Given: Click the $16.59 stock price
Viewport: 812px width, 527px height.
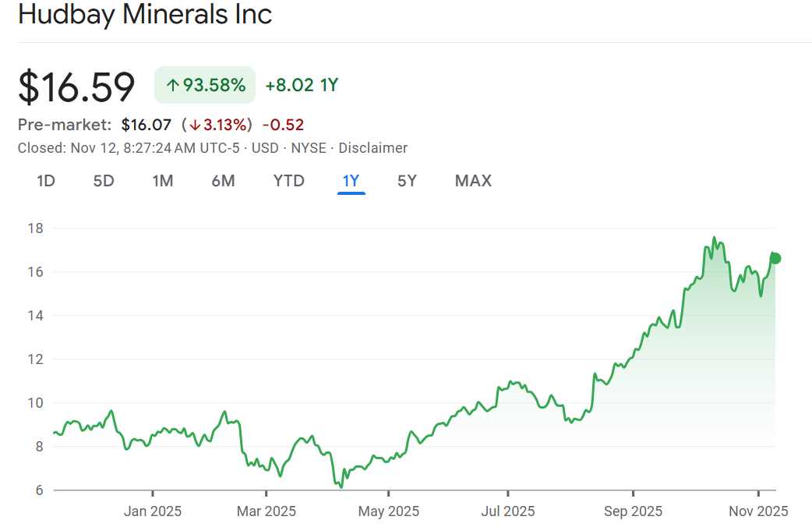Looking at the screenshot, I should pyautogui.click(x=76, y=87).
